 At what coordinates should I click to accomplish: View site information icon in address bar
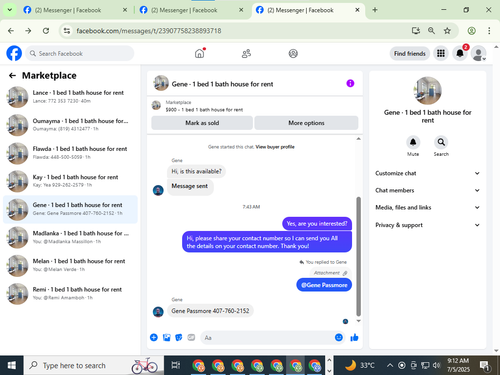[x=67, y=31]
